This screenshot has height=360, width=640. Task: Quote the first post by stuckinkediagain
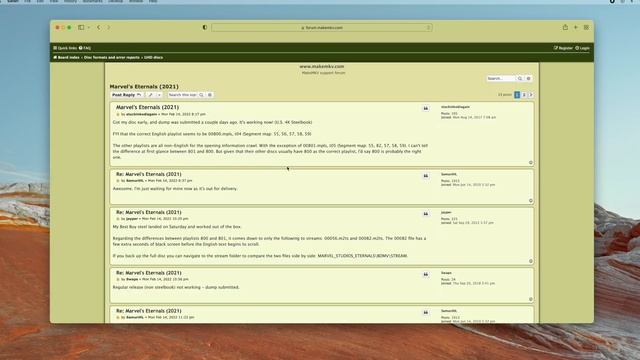click(425, 109)
